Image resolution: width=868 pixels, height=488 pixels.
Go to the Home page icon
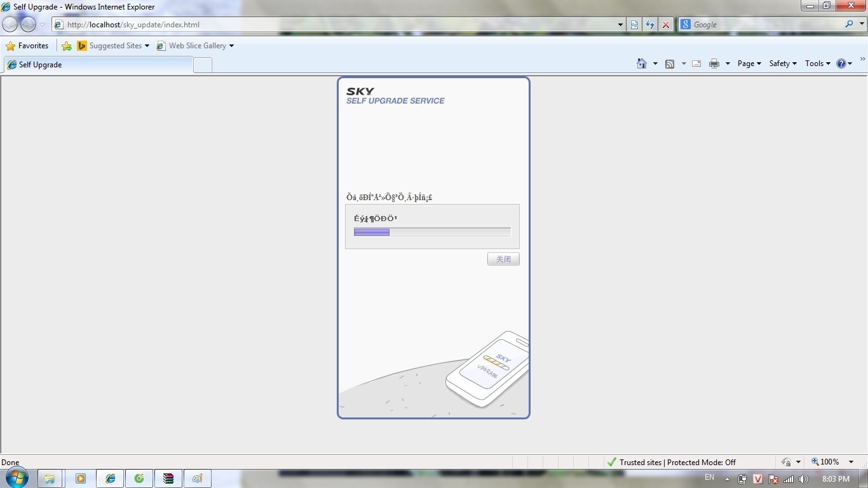point(642,64)
